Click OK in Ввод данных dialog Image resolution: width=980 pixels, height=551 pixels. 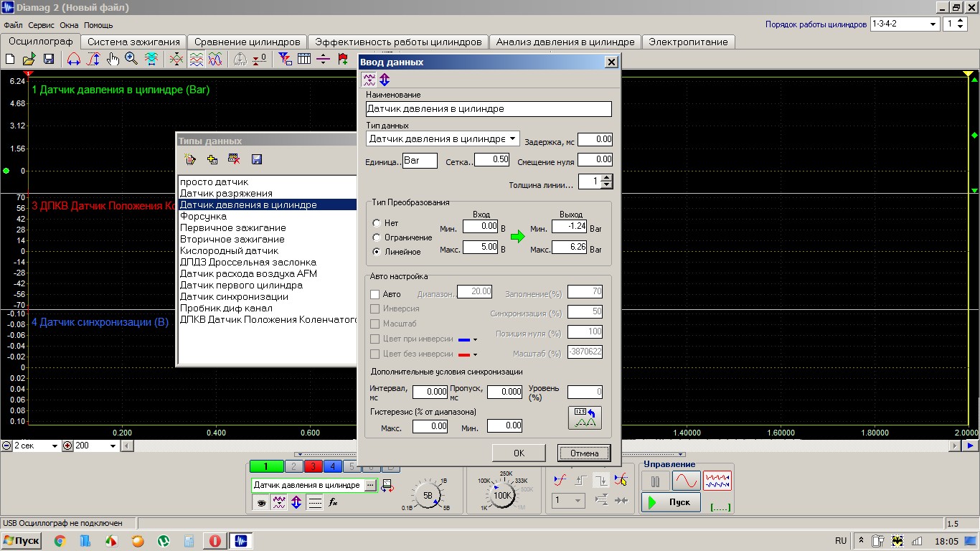[x=519, y=453]
